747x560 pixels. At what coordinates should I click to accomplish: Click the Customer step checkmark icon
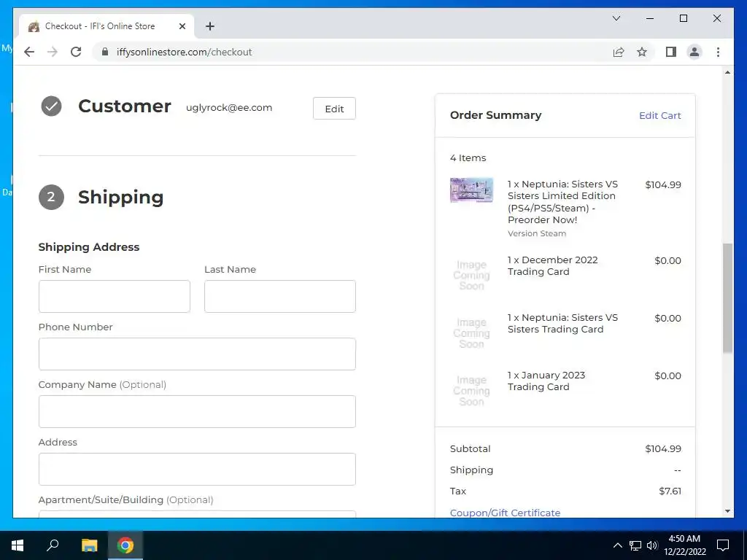click(x=51, y=106)
